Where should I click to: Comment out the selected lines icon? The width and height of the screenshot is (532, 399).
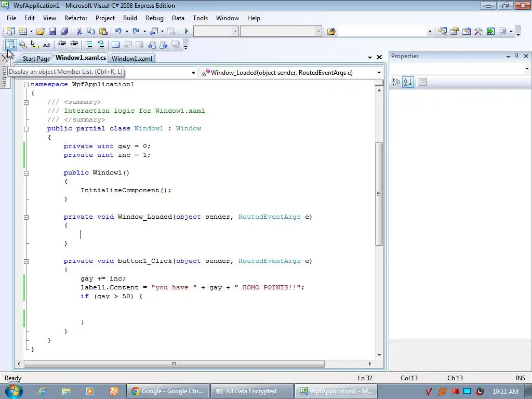pyautogui.click(x=88, y=45)
